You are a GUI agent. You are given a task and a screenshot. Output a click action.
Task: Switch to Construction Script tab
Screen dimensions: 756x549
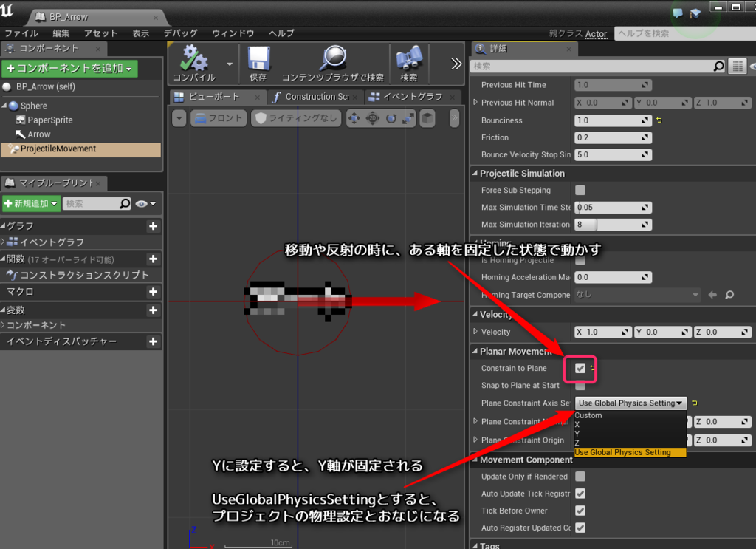316,97
